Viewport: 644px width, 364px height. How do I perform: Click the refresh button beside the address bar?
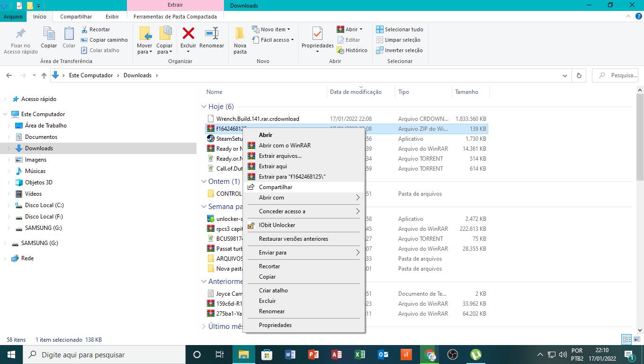(579, 75)
